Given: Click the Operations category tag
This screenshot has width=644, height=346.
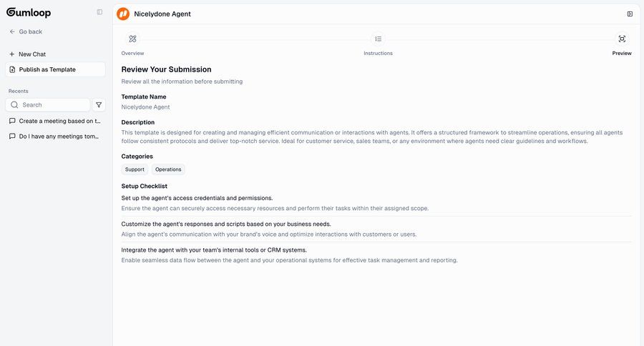Looking at the screenshot, I should (168, 169).
